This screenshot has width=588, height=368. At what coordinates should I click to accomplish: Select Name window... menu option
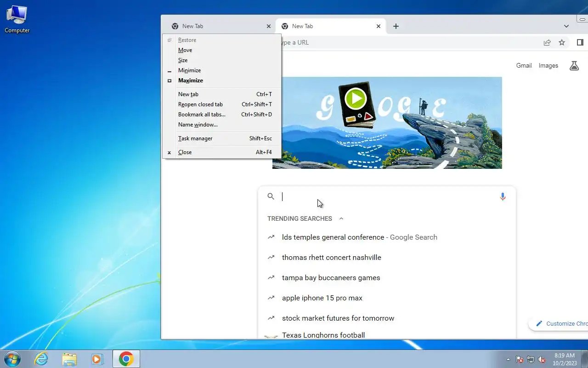pyautogui.click(x=221, y=125)
